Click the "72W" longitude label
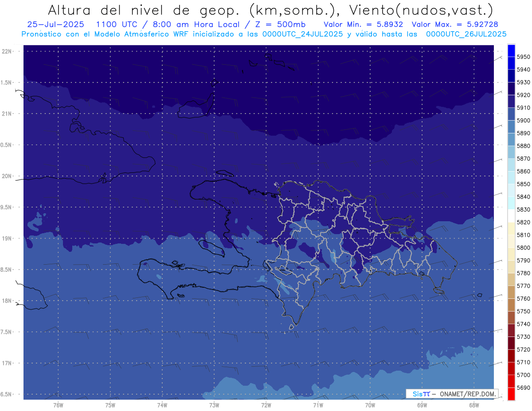 266,405
